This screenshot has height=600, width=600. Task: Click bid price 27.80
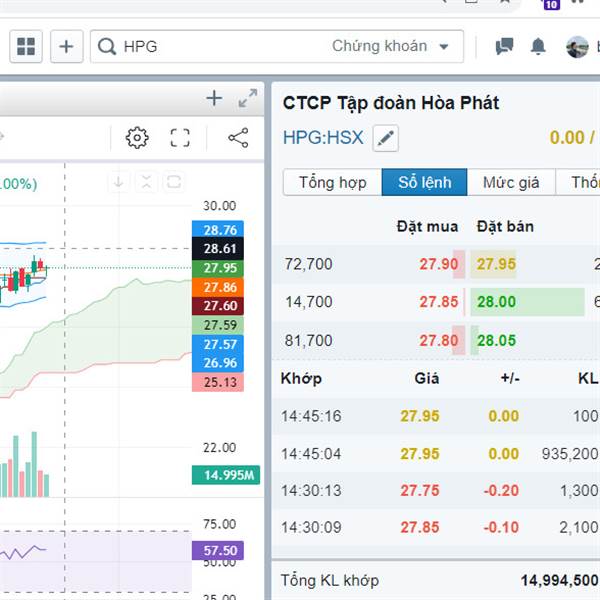[x=439, y=340]
